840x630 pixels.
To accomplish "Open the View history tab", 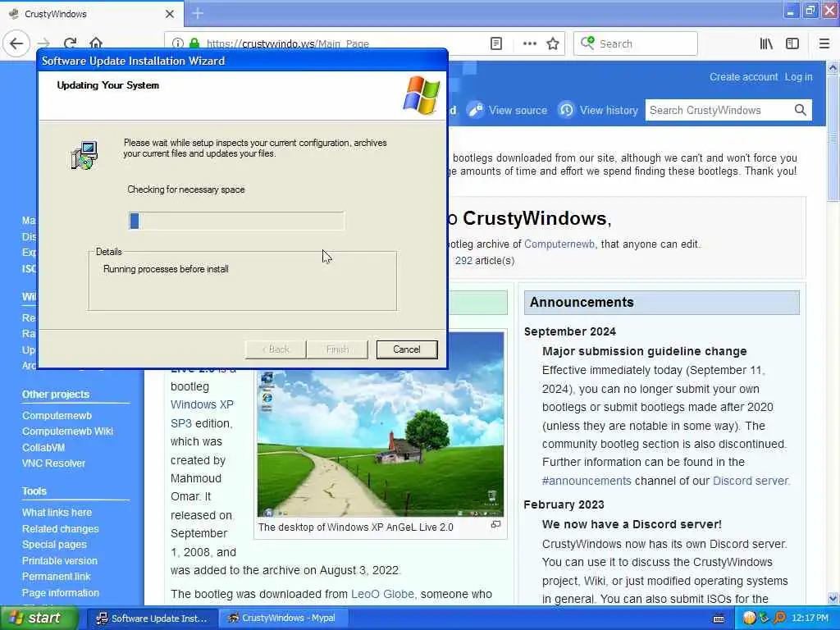I will 598,110.
